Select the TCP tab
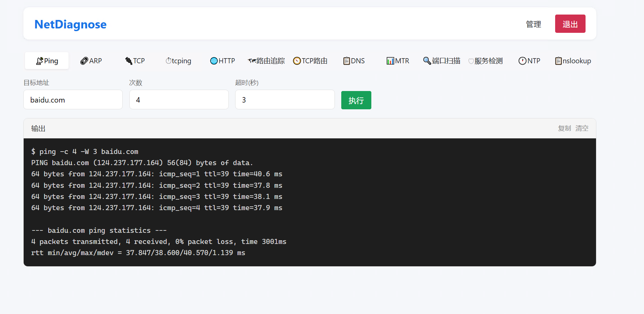The width and height of the screenshot is (644, 314). click(x=135, y=61)
